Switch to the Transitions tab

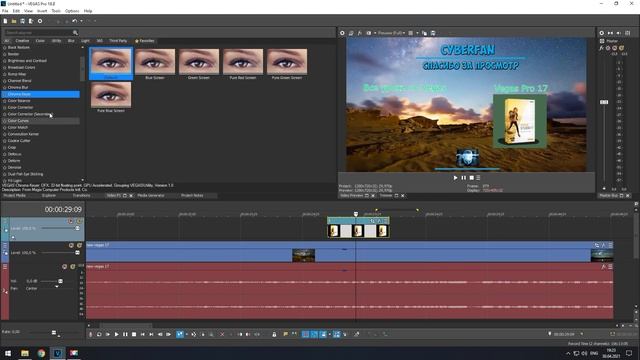coord(81,196)
